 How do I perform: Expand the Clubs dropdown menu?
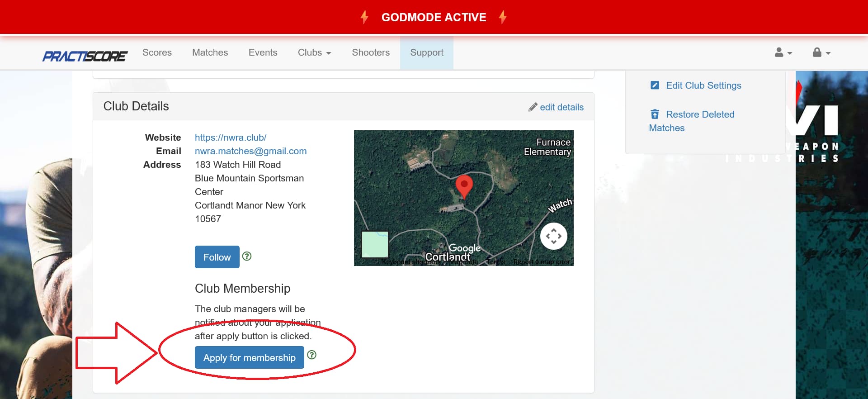314,52
